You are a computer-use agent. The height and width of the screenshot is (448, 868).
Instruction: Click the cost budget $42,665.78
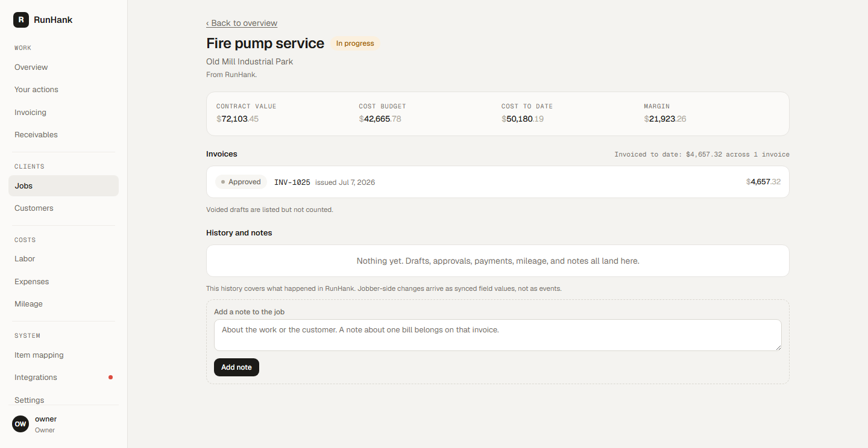pos(380,119)
